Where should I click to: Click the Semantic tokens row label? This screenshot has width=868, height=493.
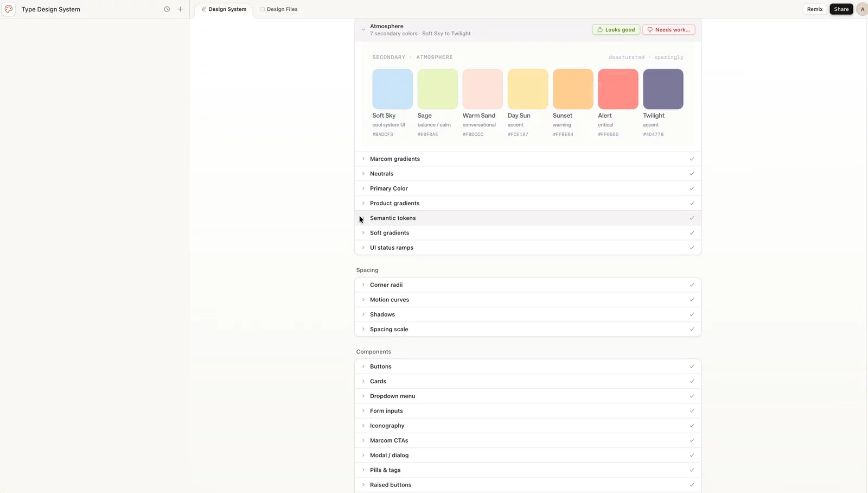(x=393, y=218)
